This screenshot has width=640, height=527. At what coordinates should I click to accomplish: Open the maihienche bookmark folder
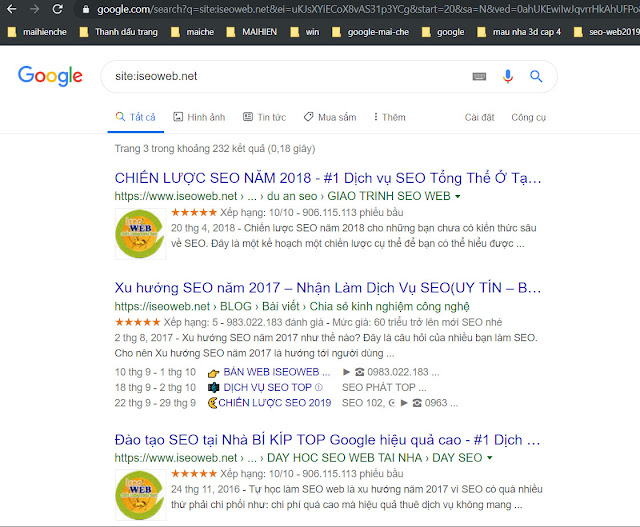(37, 32)
